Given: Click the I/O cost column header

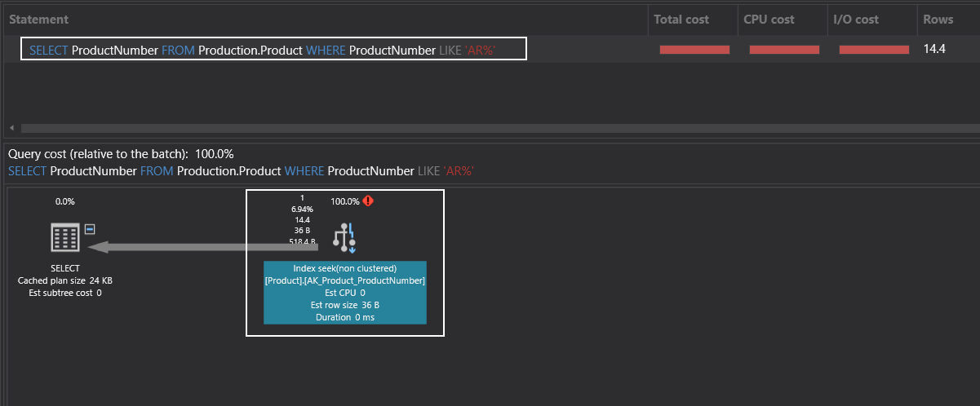Looking at the screenshot, I should tap(856, 19).
